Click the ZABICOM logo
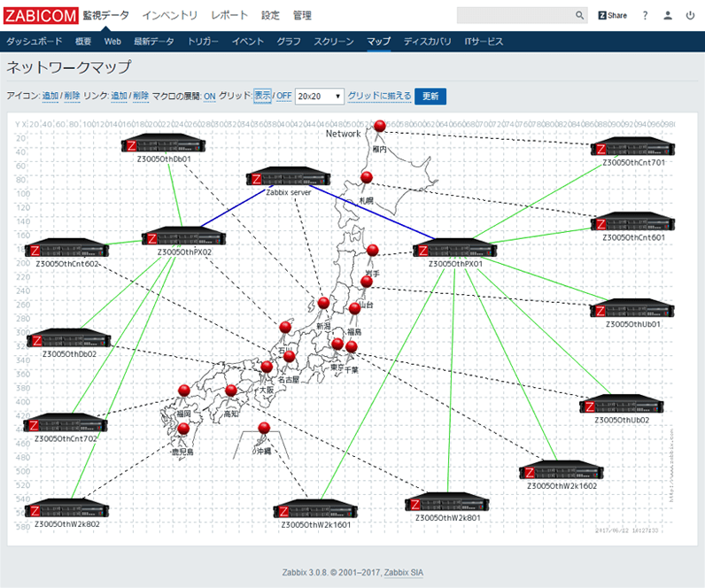 pos(41,15)
